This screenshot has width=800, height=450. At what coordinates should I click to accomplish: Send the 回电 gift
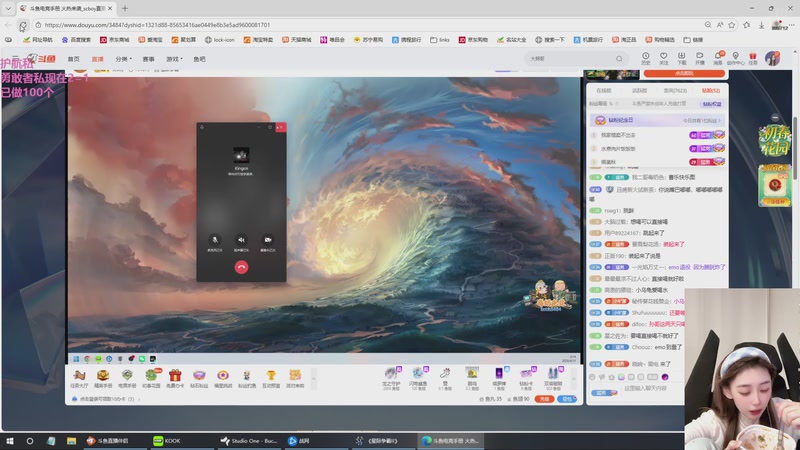[472, 378]
